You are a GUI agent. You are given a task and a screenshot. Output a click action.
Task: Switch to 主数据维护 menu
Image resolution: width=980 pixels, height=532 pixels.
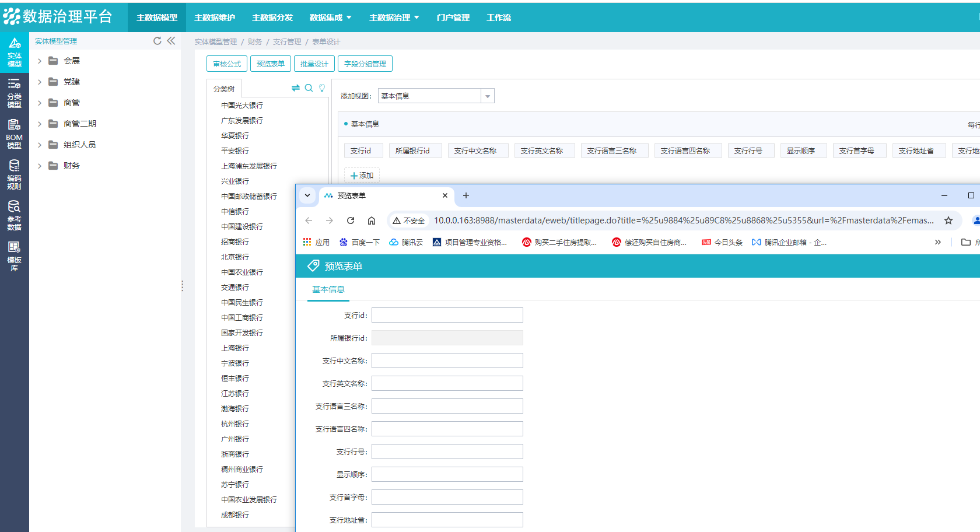(x=215, y=17)
